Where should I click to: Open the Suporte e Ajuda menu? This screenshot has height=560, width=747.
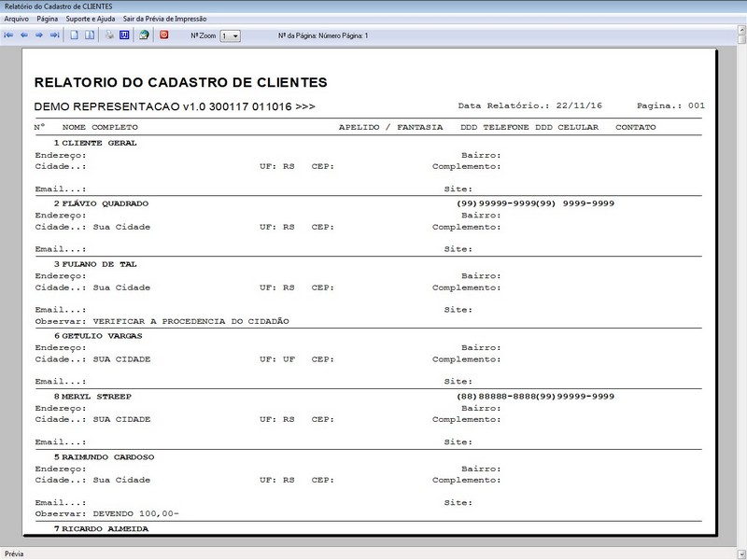[91, 19]
